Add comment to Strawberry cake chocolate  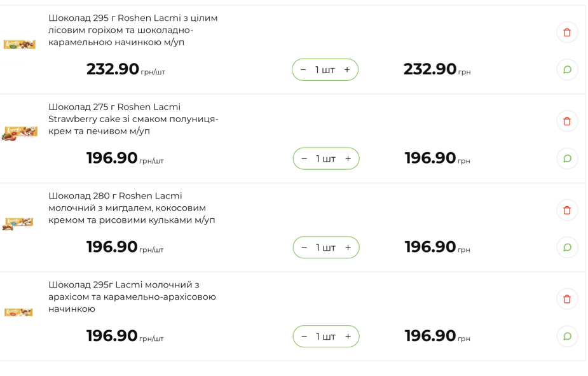click(x=567, y=158)
